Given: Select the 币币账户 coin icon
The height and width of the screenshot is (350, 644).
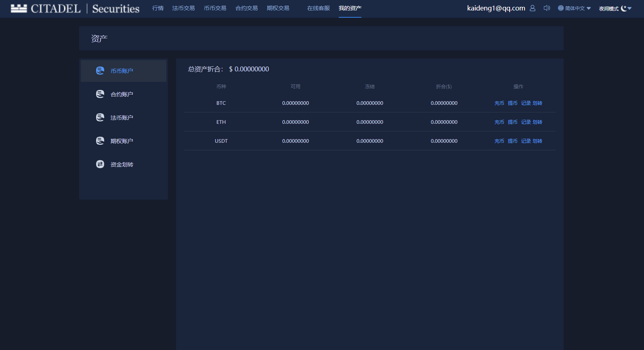Looking at the screenshot, I should [x=100, y=71].
